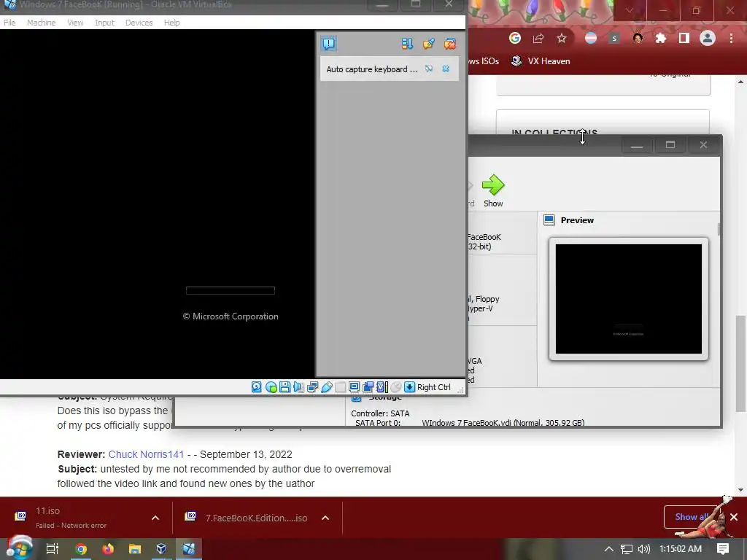
Task: Open the File menu in VirtualBox VM window
Action: click(9, 23)
